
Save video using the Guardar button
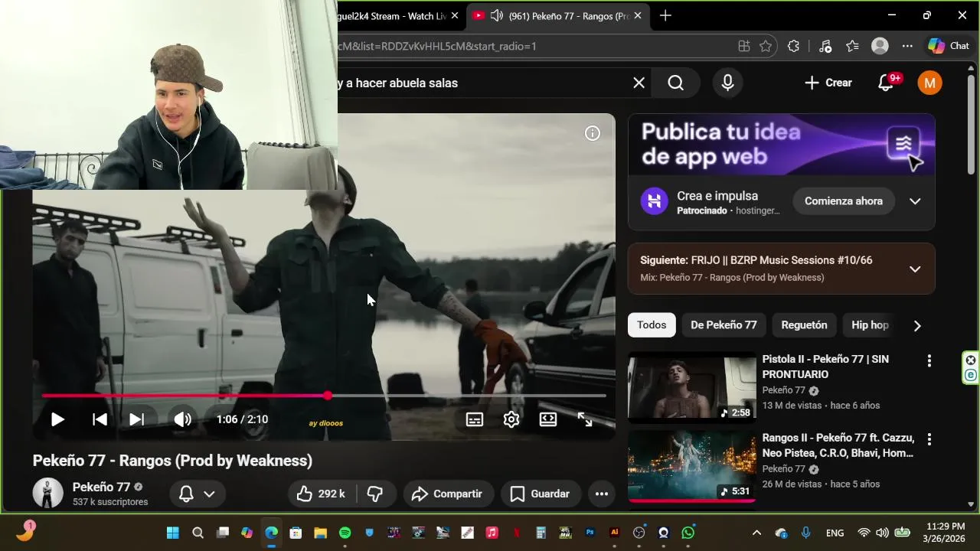541,494
